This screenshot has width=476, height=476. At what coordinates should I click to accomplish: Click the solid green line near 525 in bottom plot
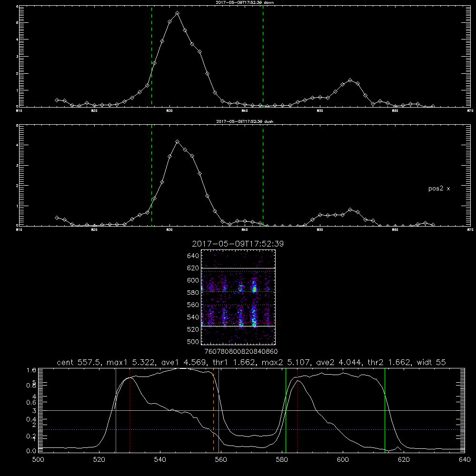point(116,410)
